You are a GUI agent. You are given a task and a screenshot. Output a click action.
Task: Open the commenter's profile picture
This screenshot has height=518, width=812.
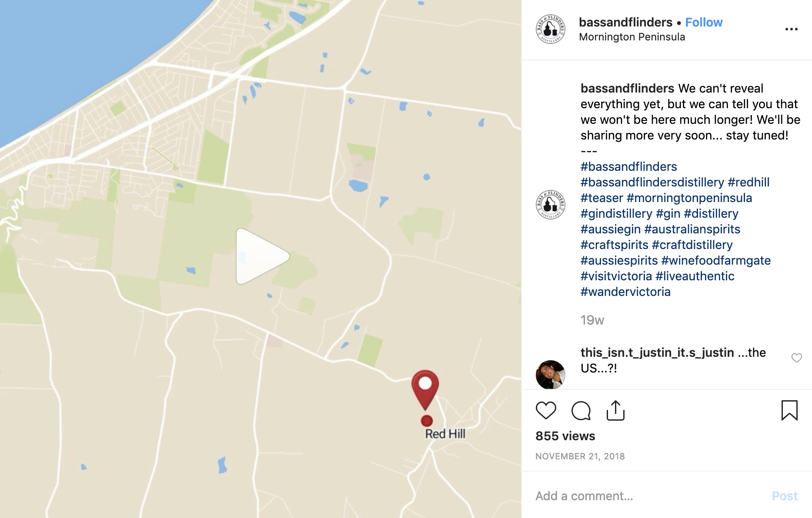tap(550, 375)
